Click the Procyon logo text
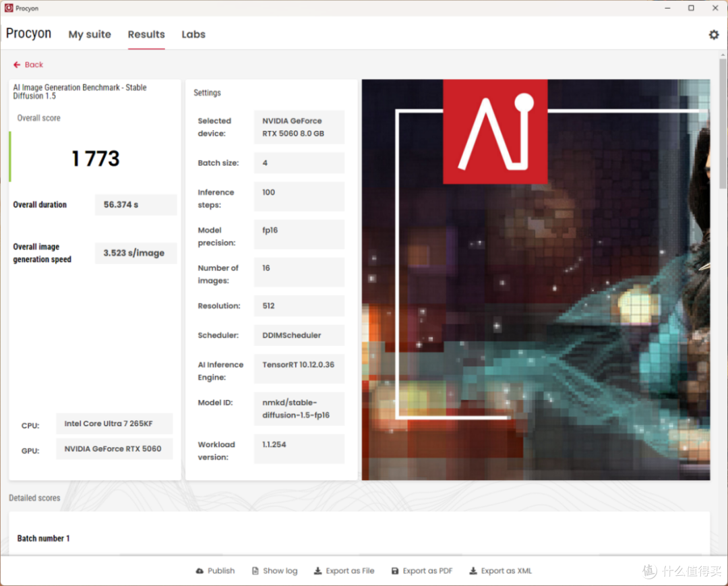Screen dimensions: 728x586 click(28, 34)
